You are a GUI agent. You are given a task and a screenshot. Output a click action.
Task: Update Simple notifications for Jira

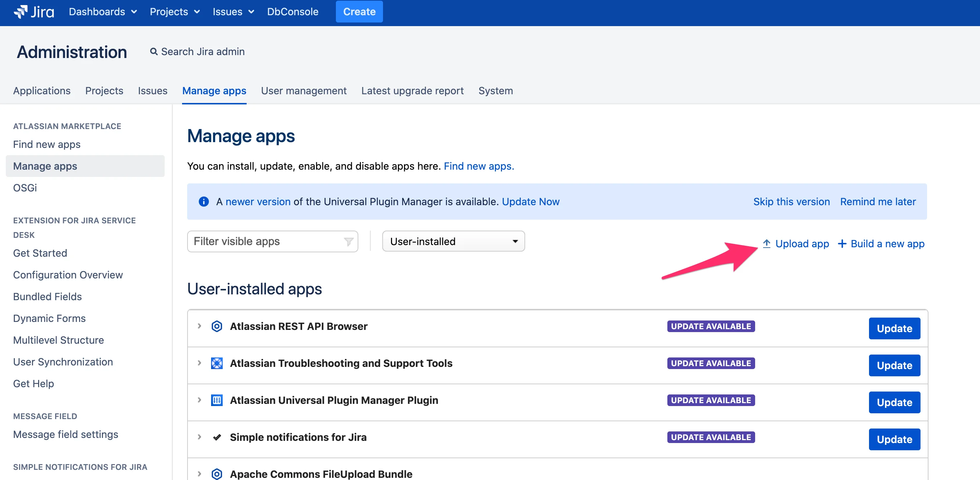pyautogui.click(x=894, y=439)
